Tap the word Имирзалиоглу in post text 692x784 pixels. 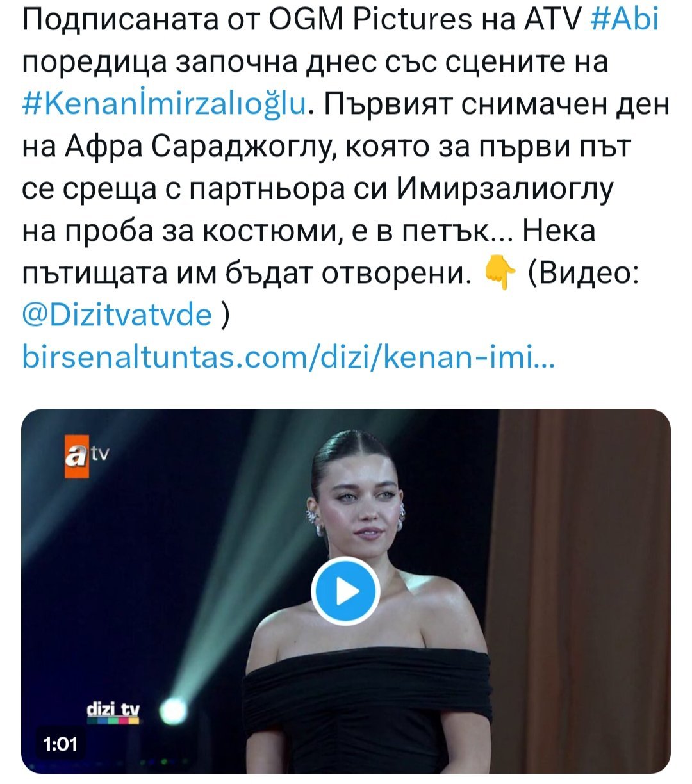[506, 188]
